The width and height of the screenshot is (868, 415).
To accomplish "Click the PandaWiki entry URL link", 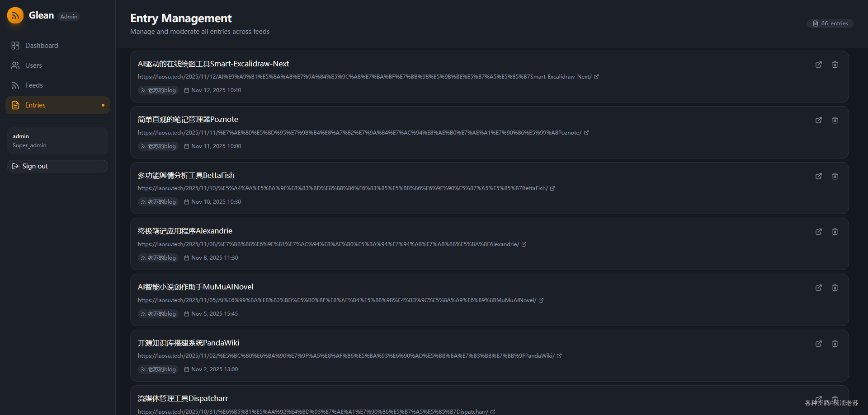I will click(x=346, y=356).
